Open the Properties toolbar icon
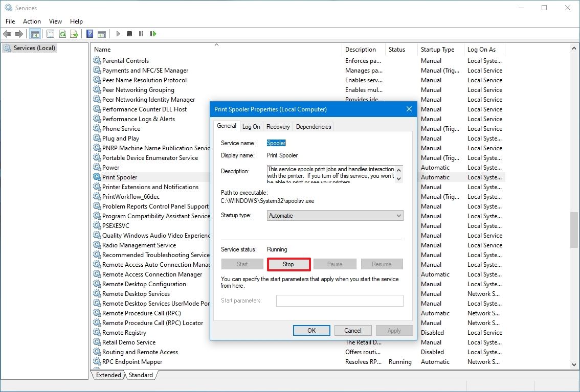Screen dimensions: 580x392 click(50, 34)
